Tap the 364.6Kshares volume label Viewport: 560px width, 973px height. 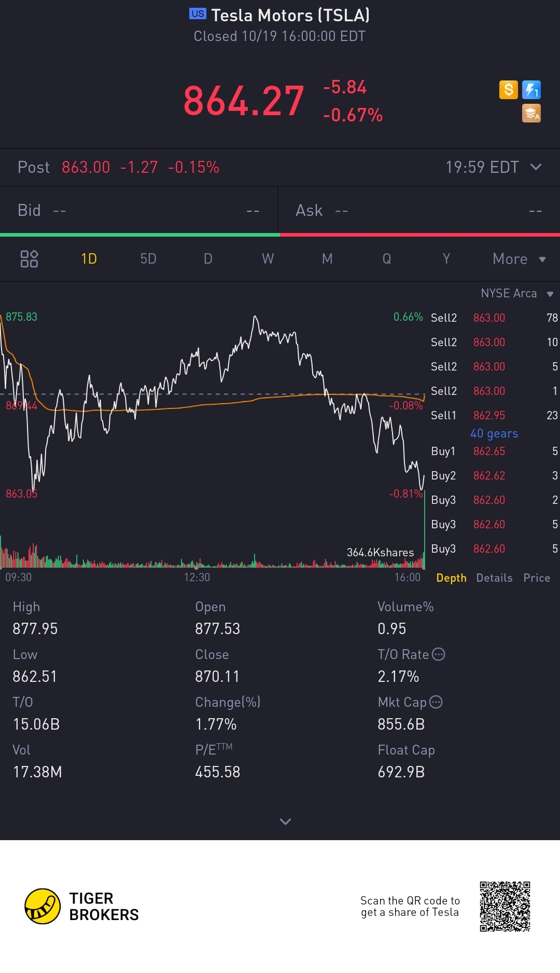click(381, 552)
